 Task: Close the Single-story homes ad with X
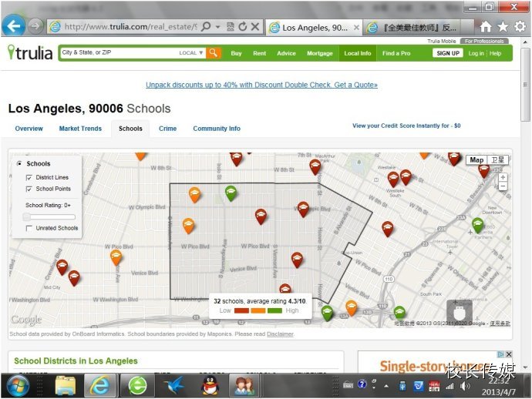[x=509, y=354]
